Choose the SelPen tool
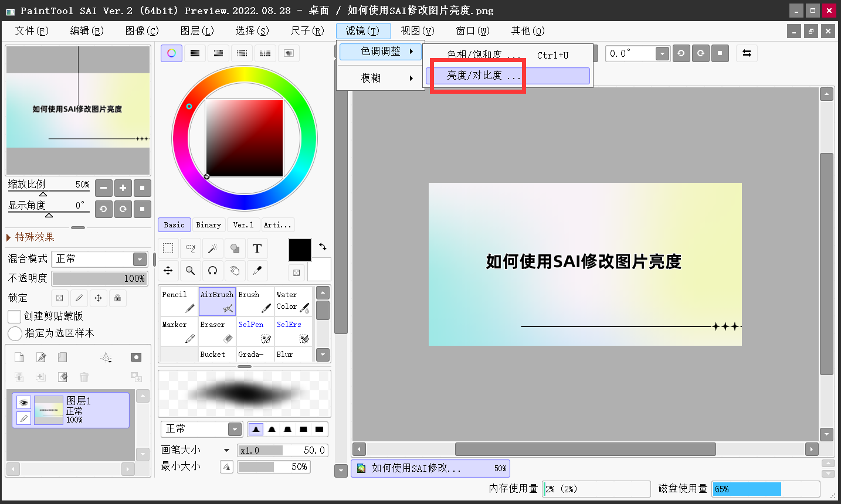This screenshot has width=841, height=504. coord(255,331)
